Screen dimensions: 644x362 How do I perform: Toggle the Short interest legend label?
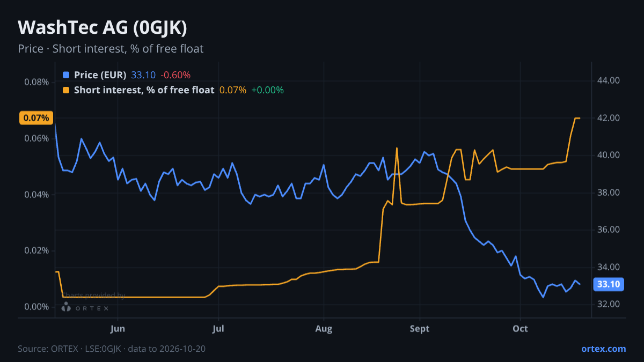tap(144, 90)
